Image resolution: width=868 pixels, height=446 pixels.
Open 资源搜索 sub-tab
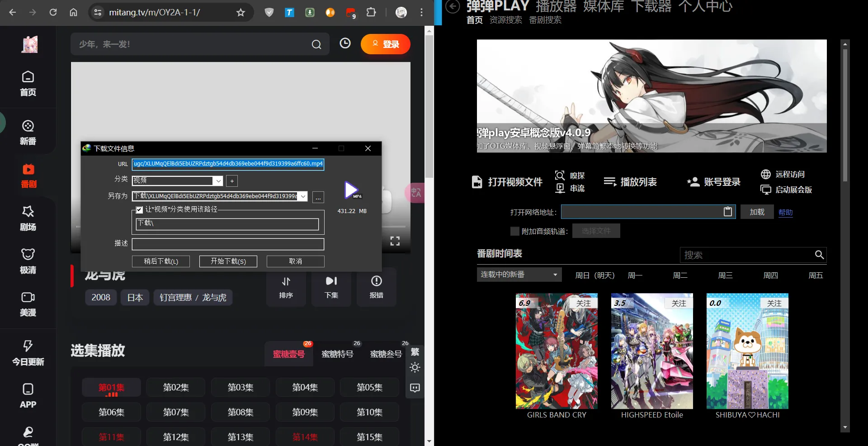click(505, 20)
